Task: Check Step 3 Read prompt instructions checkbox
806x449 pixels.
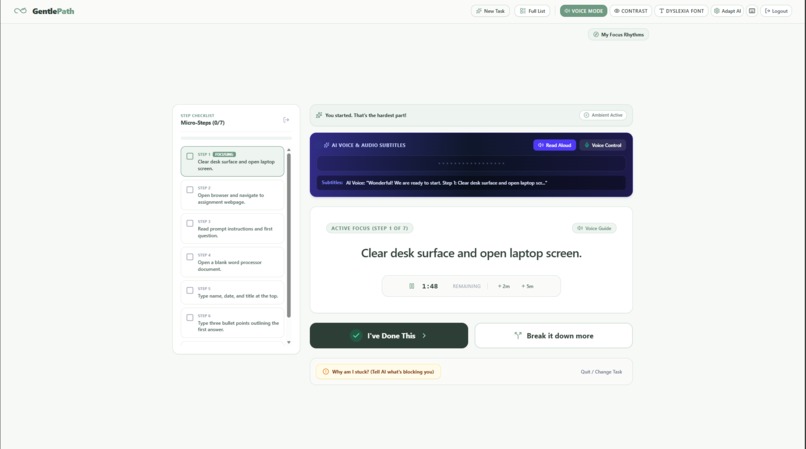Action: click(190, 223)
